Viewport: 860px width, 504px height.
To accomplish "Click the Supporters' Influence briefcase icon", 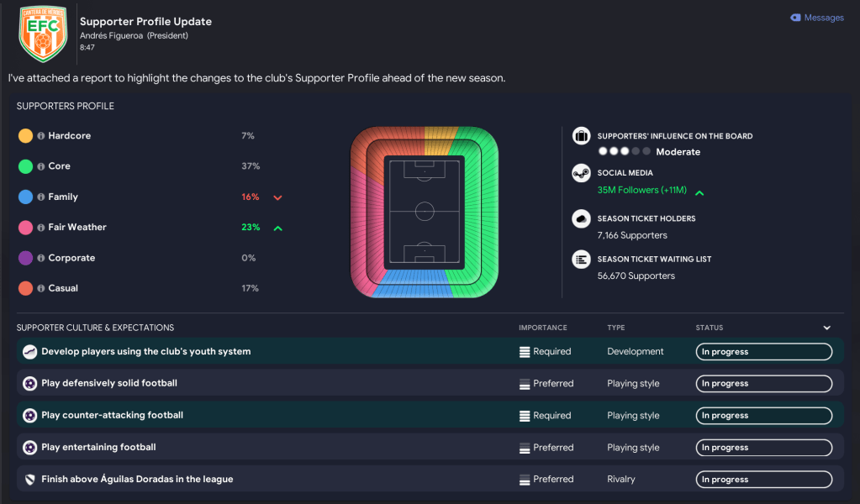I will (x=581, y=136).
